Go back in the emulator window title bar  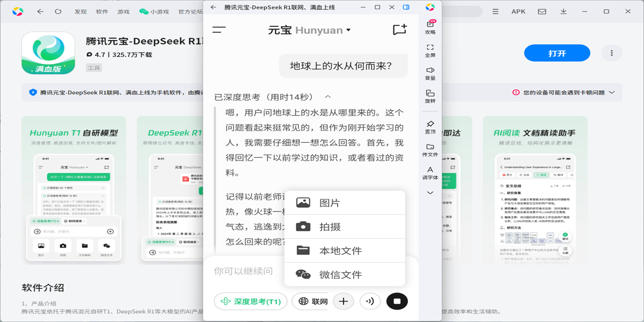point(214,7)
